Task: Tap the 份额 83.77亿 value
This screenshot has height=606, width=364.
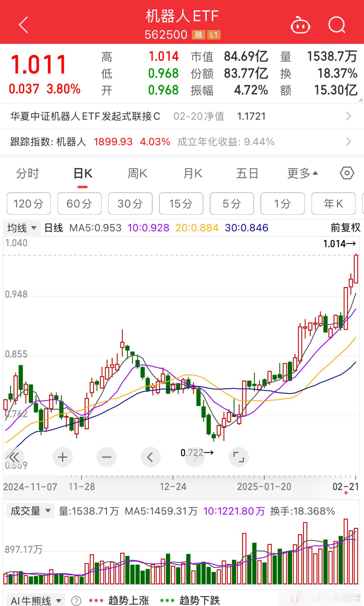Action: (x=246, y=73)
